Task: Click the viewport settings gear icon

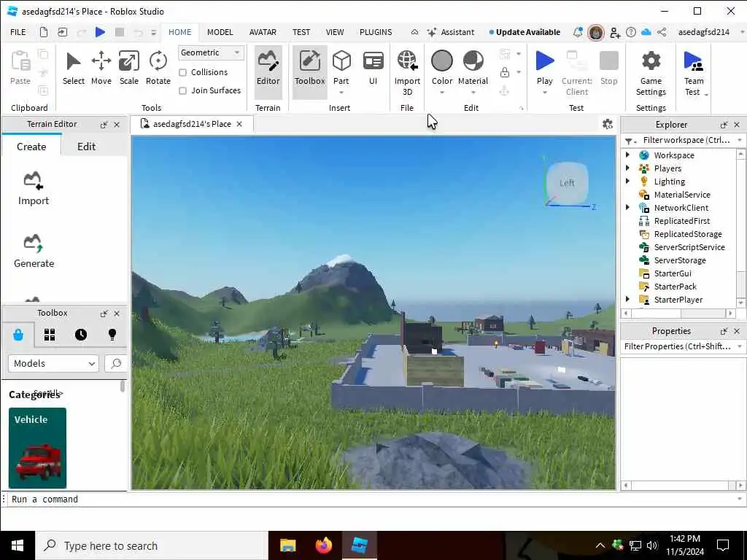Action: point(608,124)
